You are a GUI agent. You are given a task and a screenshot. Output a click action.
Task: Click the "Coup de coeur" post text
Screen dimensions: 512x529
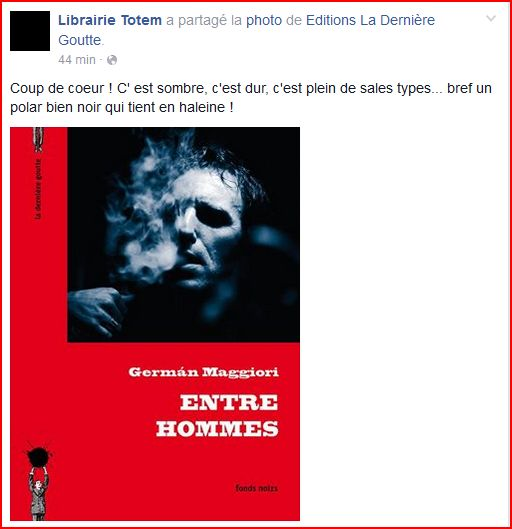point(61,88)
